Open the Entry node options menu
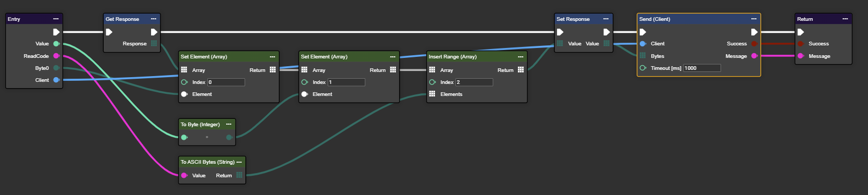 coord(56,19)
